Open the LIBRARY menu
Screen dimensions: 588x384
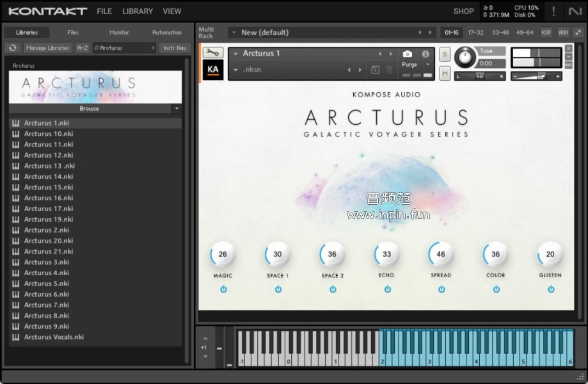138,11
